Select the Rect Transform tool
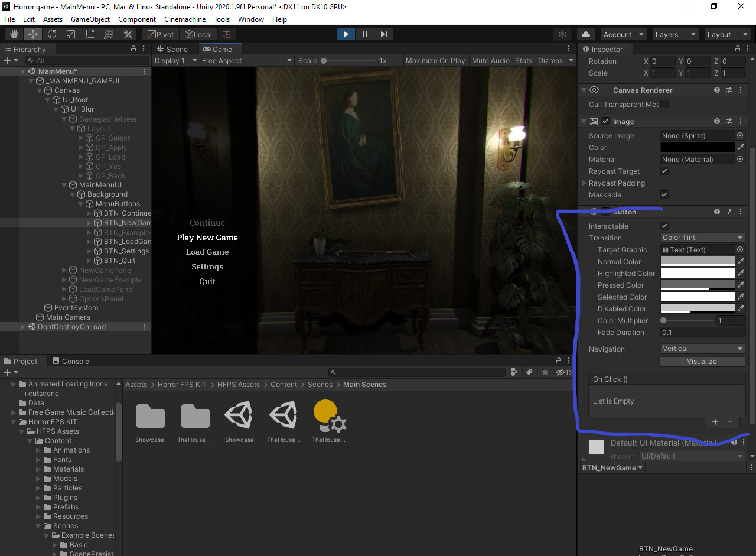756x556 pixels. [89, 34]
